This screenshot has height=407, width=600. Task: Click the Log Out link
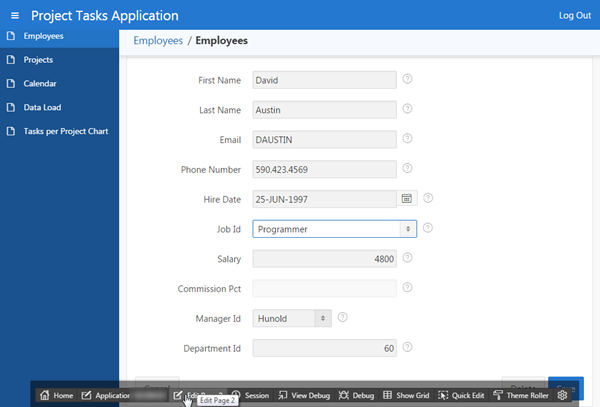pyautogui.click(x=575, y=16)
